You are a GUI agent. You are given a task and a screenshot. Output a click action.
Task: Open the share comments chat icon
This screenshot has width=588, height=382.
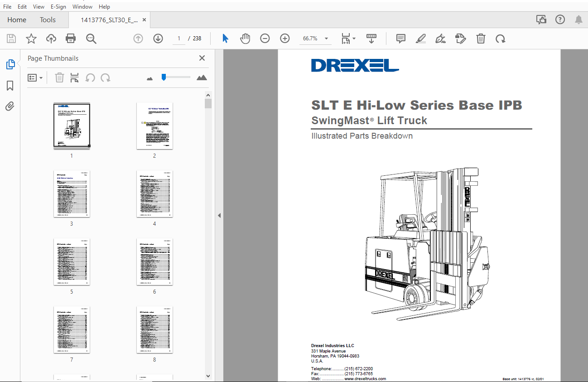[541, 19]
